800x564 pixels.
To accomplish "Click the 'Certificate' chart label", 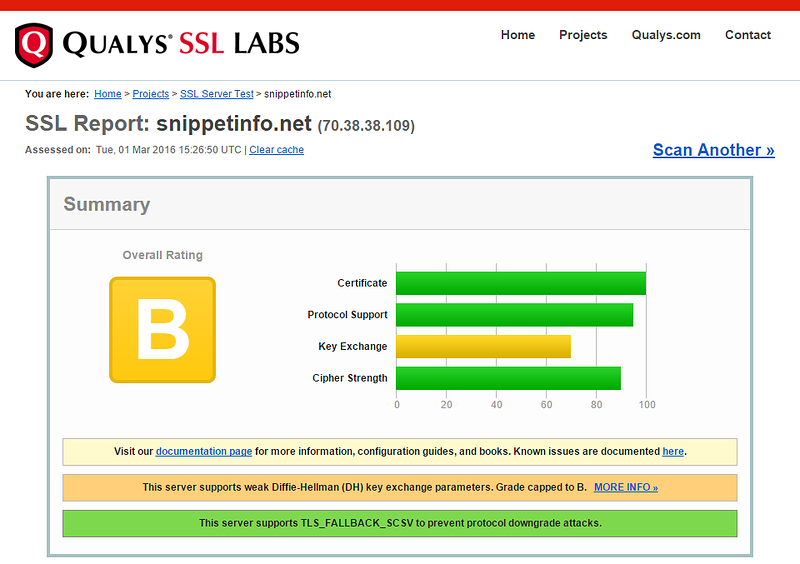I will coord(362,283).
